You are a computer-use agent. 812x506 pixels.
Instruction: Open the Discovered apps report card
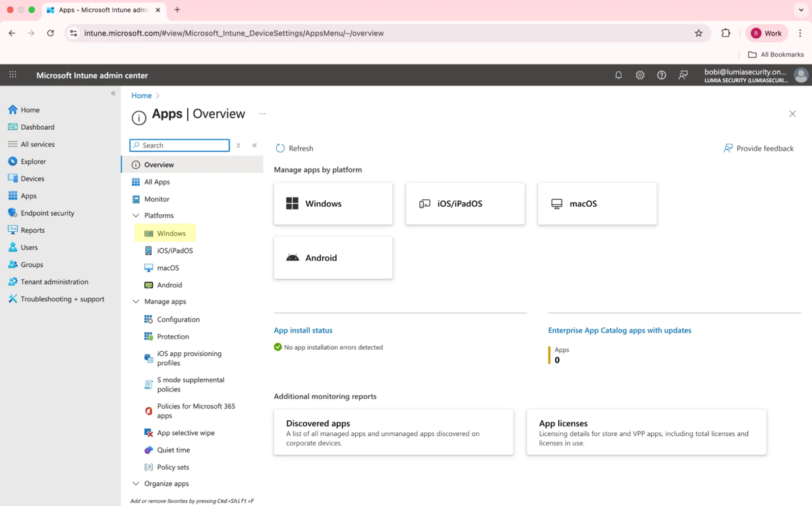(x=393, y=432)
